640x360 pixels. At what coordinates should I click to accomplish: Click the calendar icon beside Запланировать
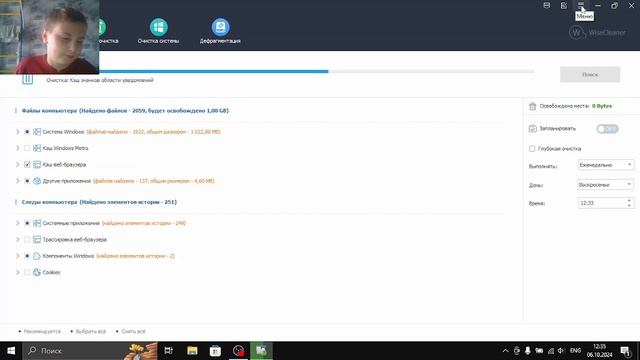(x=532, y=129)
